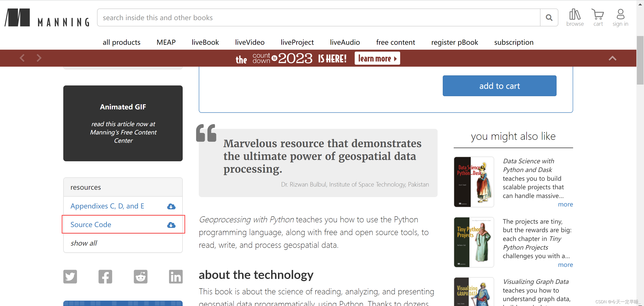Download Source Code cloud icon
This screenshot has height=306, width=644.
click(171, 225)
